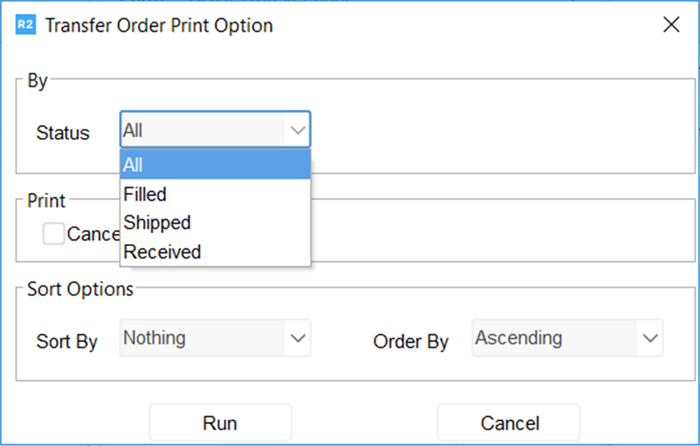Image resolution: width=700 pixels, height=446 pixels.
Task: Close the Transfer Order Print Option dialog
Action: pyautogui.click(x=672, y=25)
